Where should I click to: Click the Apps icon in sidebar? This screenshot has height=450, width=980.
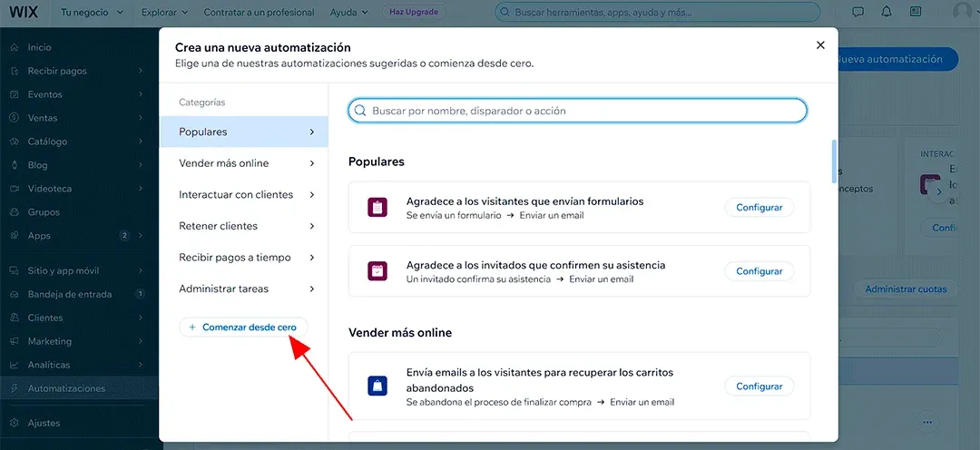(15, 236)
